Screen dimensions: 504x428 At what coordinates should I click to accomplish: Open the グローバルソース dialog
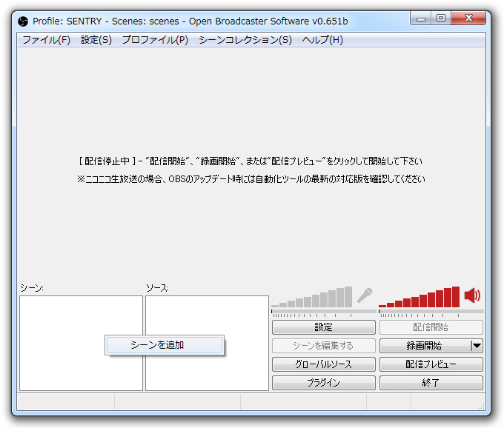point(324,364)
